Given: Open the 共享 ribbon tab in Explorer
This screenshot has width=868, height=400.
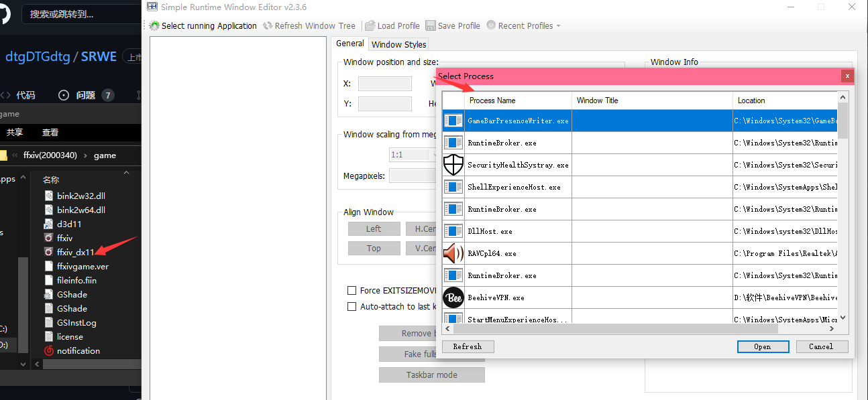Looking at the screenshot, I should pyautogui.click(x=15, y=133).
